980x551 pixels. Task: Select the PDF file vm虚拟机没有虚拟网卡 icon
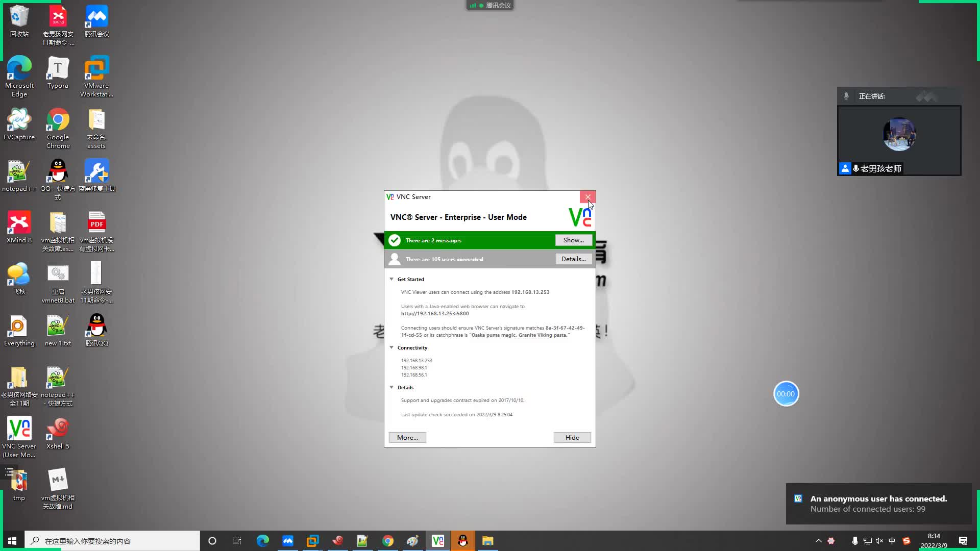click(x=96, y=231)
